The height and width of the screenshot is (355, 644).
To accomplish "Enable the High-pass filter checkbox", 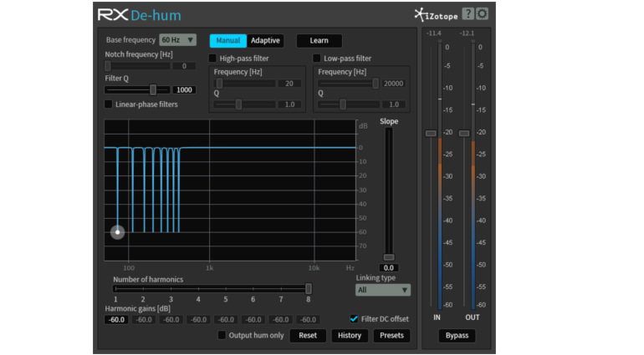I will [x=212, y=58].
